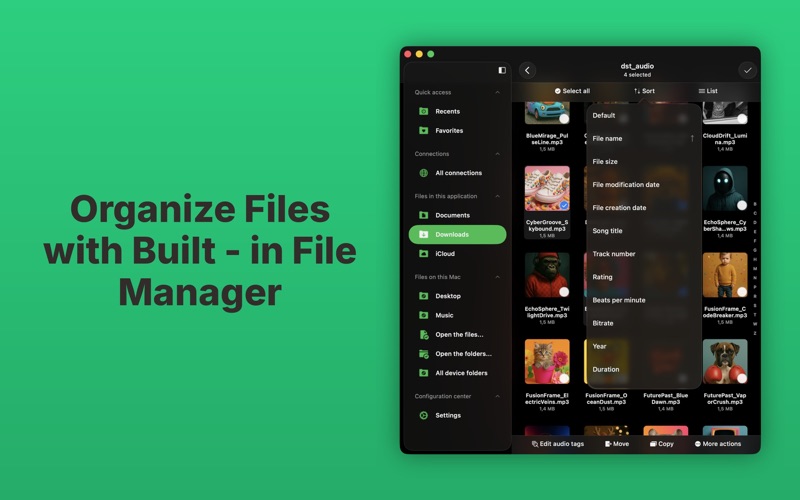Toggle selection circle on FusionFrame_ElectricVeins.mp3
Image resolution: width=800 pixels, height=500 pixels.
pos(564,379)
